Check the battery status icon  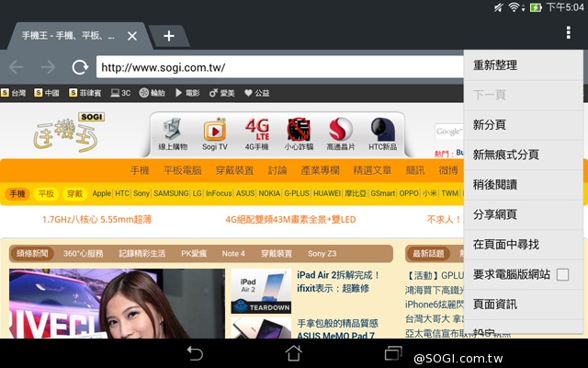pyautogui.click(x=536, y=7)
